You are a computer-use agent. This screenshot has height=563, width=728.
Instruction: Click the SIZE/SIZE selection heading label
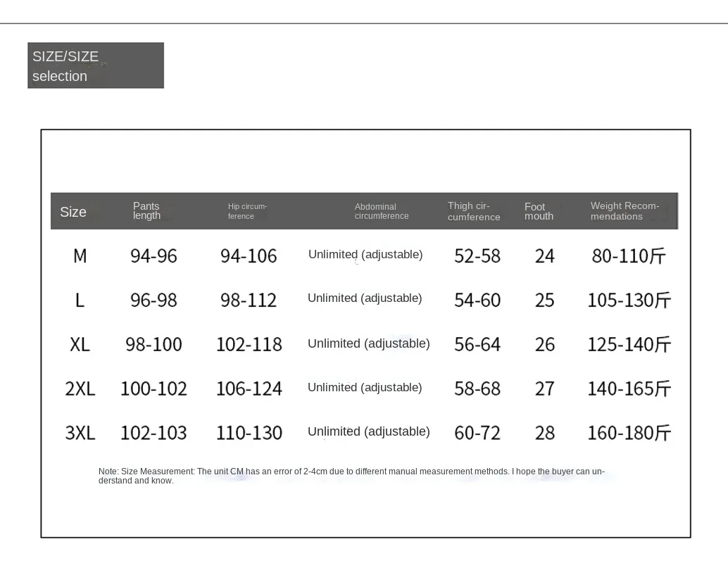coord(65,66)
